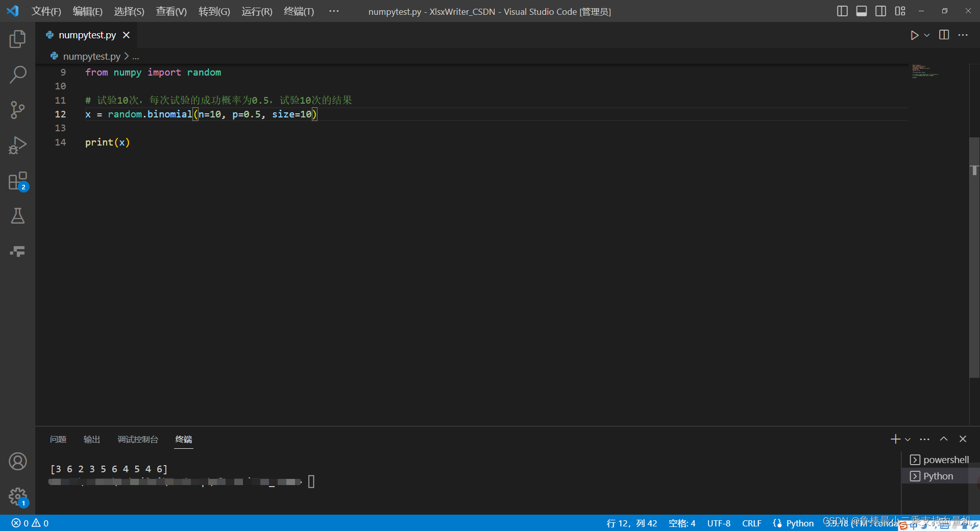This screenshot has width=980, height=531.
Task: Open the Testing flask icon
Action: tap(17, 216)
